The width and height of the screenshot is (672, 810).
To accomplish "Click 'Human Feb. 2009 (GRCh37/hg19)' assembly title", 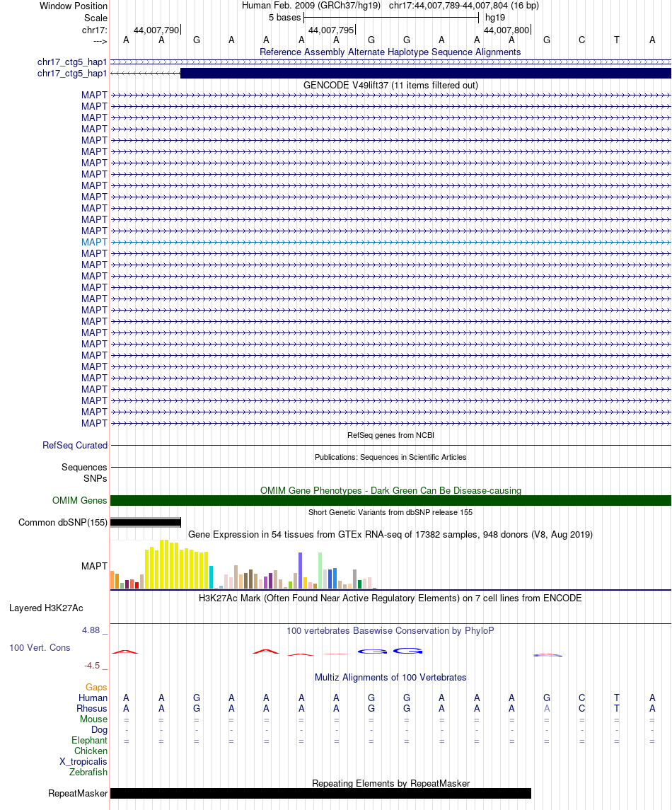I will point(311,6).
